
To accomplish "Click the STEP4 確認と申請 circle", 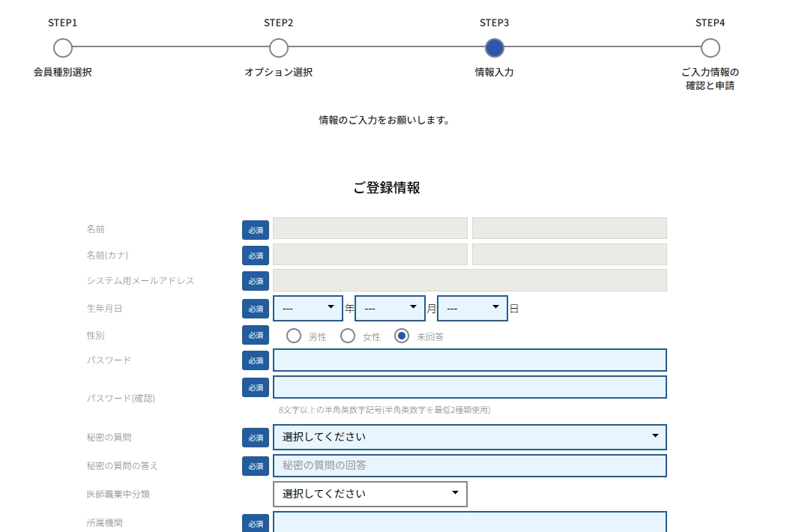I will click(711, 48).
